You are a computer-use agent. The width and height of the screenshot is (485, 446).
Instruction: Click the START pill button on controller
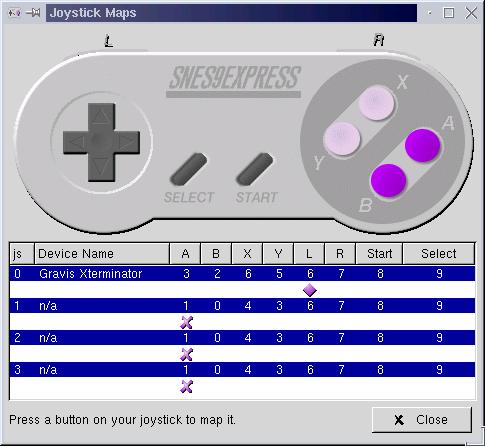click(255, 169)
